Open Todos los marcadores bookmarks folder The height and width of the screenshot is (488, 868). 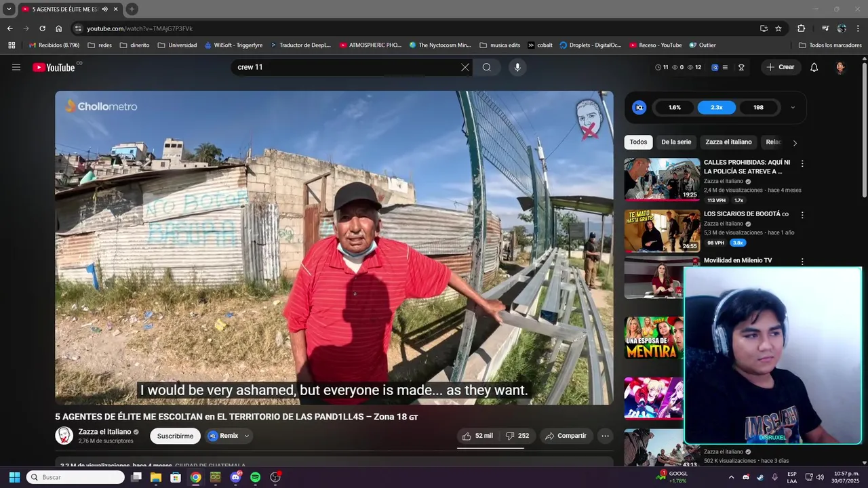(829, 45)
